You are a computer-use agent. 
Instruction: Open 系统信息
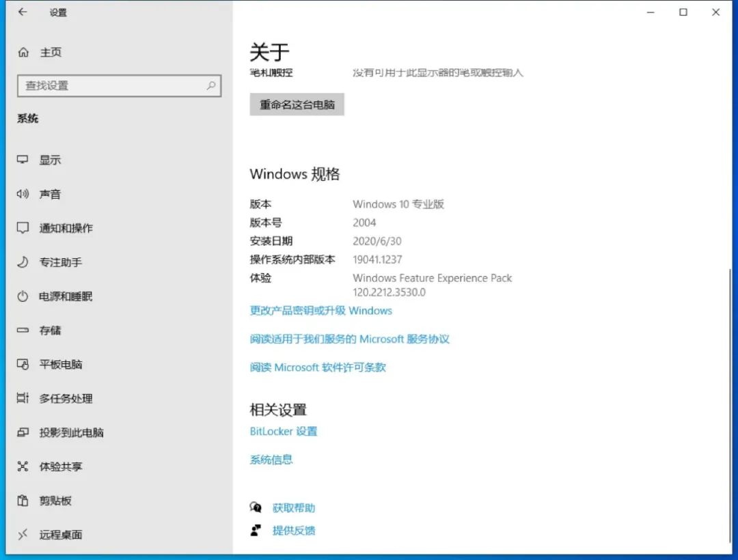(x=271, y=459)
